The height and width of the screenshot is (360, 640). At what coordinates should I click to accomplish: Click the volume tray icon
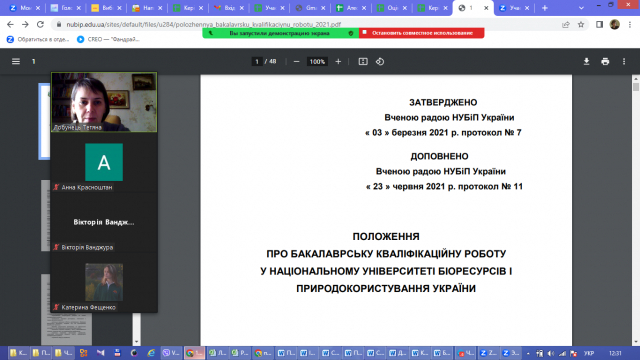point(551,353)
